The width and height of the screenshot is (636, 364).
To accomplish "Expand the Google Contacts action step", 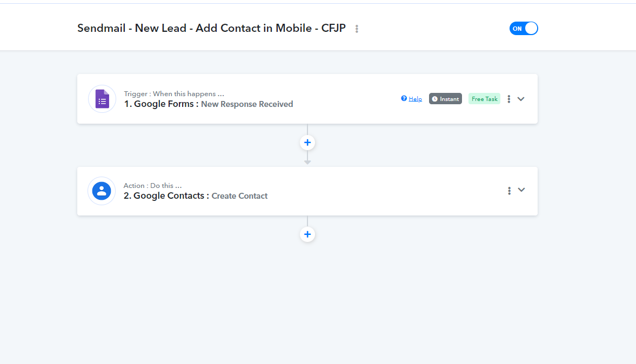I will [x=521, y=190].
